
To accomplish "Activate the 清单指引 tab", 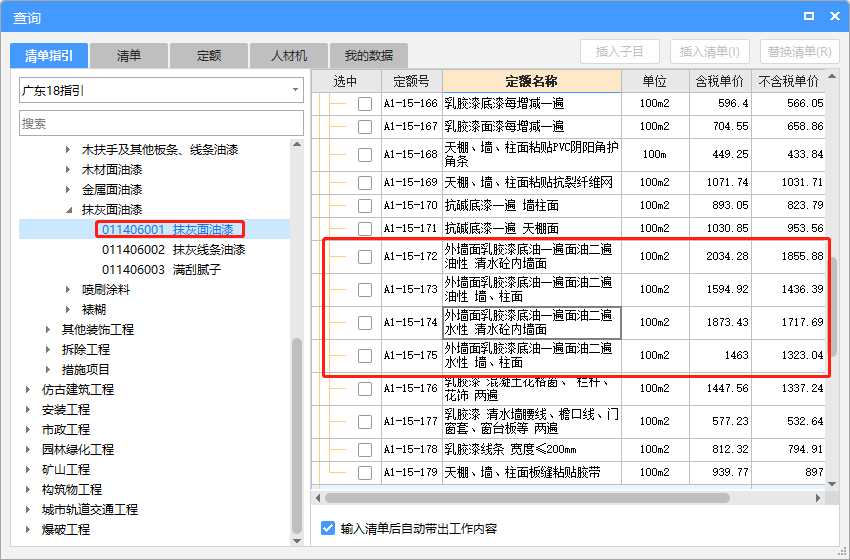I will [x=49, y=55].
